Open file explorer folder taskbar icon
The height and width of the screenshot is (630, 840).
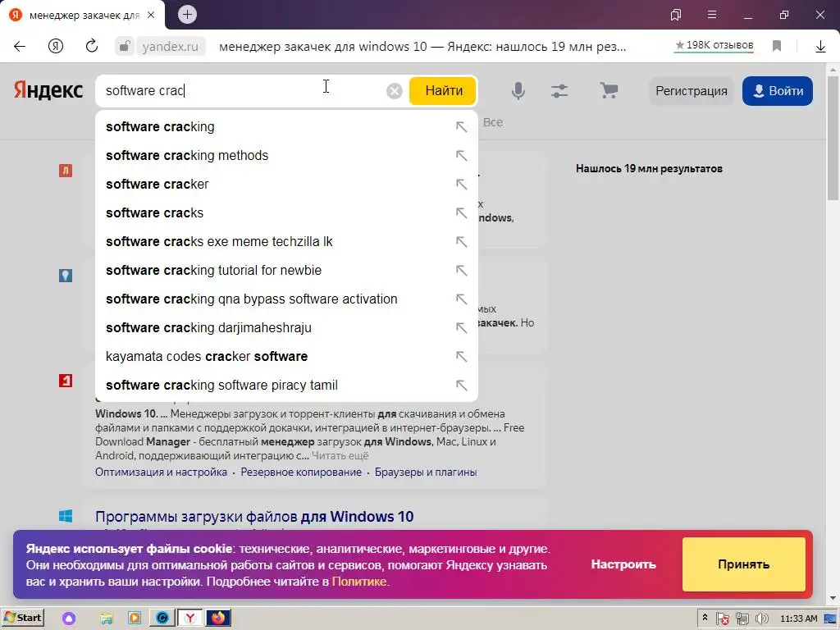(107, 619)
